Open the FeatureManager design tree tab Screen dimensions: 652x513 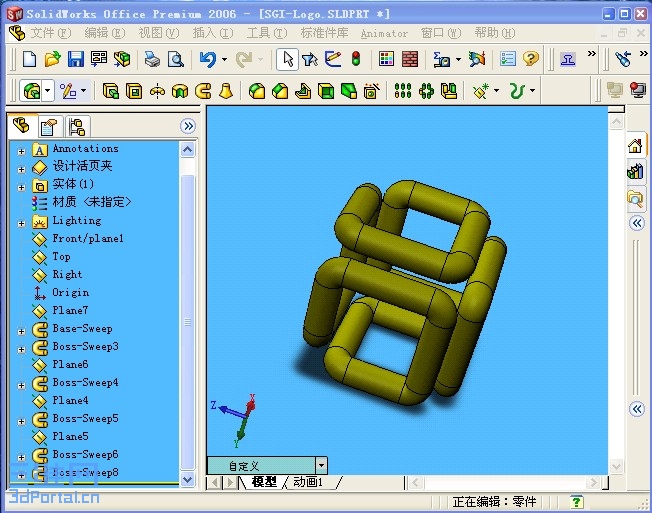tap(22, 126)
